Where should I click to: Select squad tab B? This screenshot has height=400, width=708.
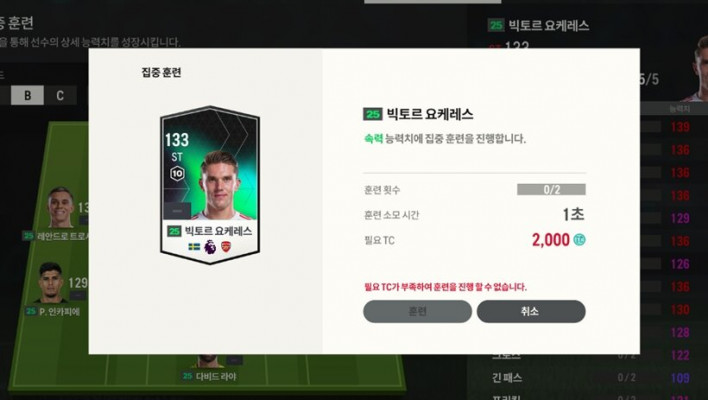pos(28,95)
